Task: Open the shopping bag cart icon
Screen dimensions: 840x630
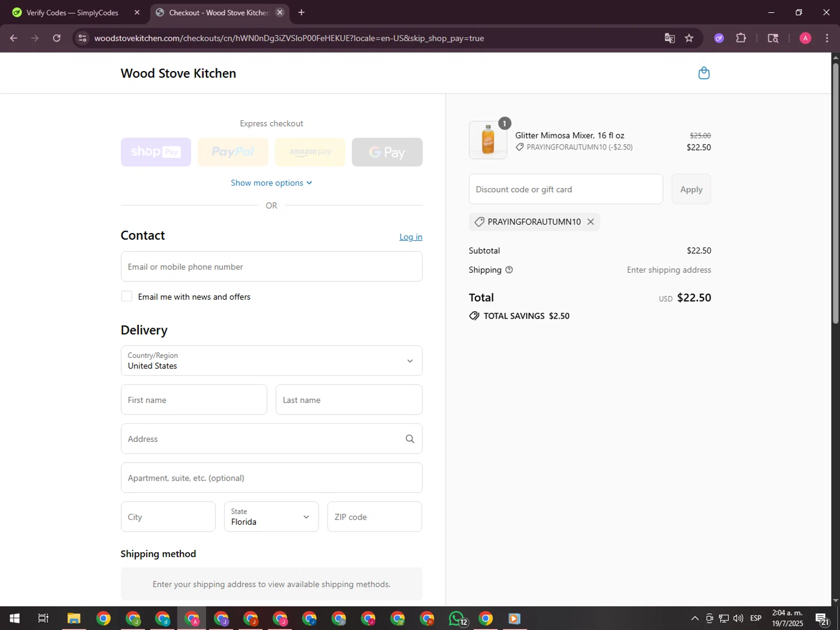Action: click(704, 73)
